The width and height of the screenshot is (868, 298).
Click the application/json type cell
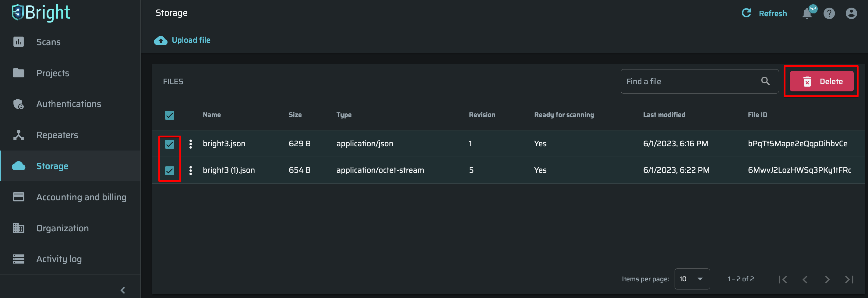click(365, 144)
